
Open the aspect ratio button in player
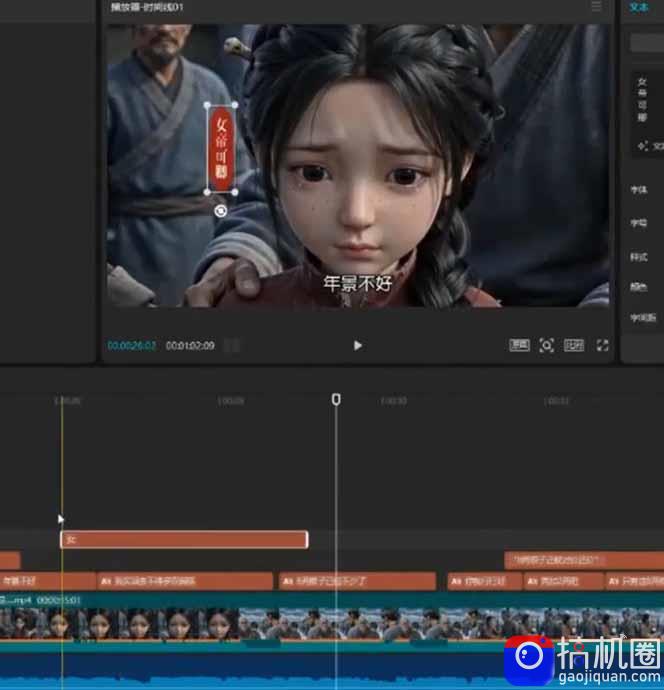coord(574,345)
